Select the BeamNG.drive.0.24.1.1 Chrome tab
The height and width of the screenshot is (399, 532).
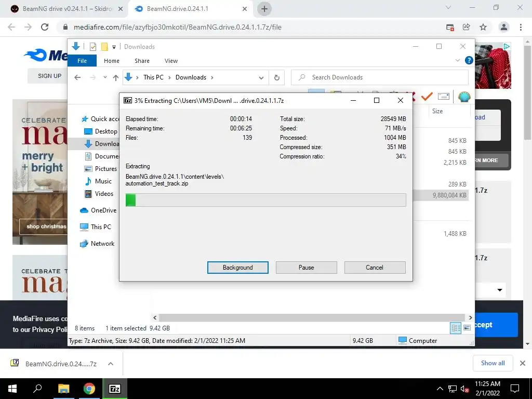click(x=190, y=9)
